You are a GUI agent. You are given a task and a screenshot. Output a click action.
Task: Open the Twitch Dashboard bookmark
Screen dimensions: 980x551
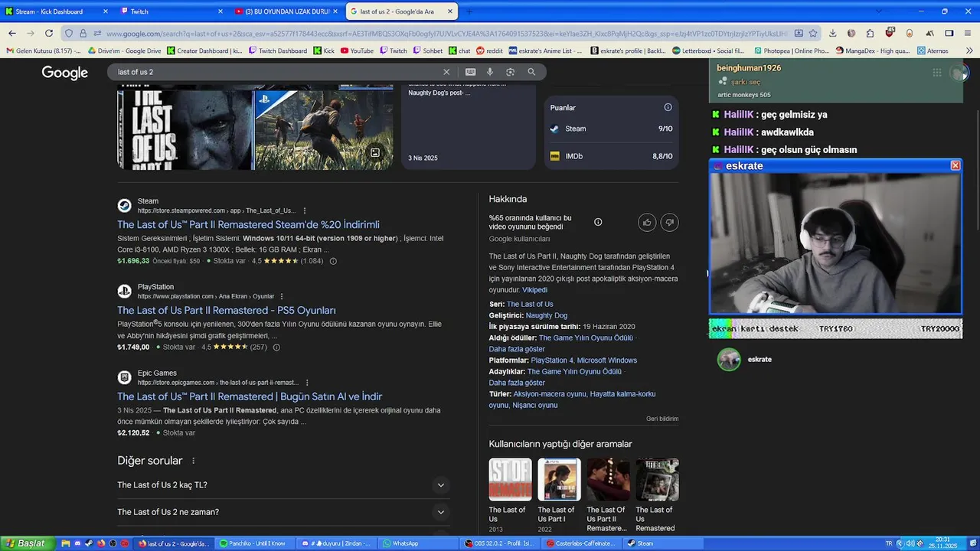pos(277,51)
